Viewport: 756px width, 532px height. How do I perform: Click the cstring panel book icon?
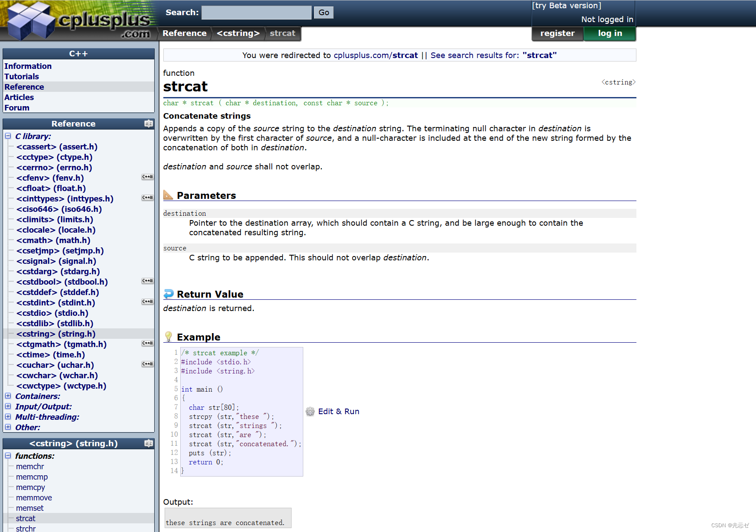[149, 443]
